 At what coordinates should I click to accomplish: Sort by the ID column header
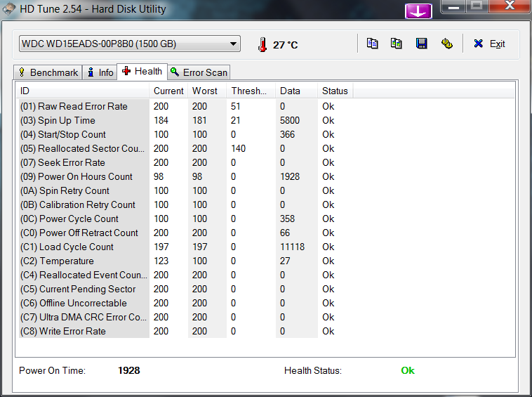(82, 91)
